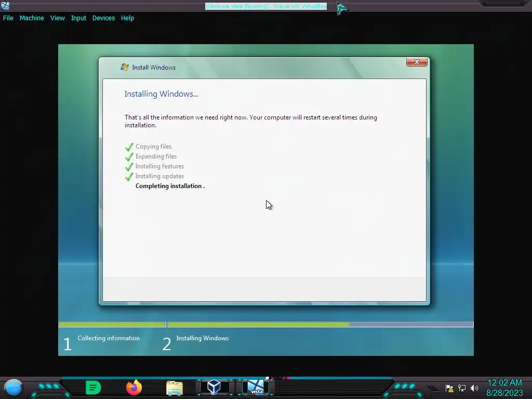Click the "Installing Windows..." heading
532x399 pixels.
click(x=161, y=94)
